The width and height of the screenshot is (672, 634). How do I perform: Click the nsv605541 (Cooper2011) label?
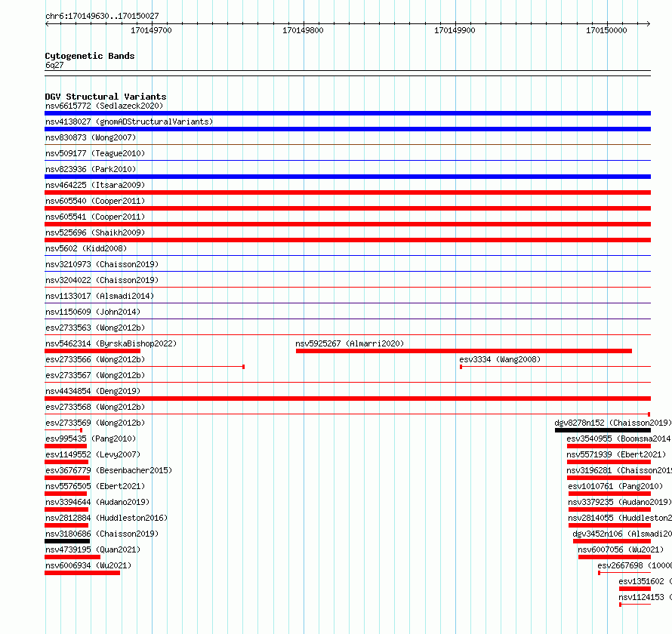95,217
